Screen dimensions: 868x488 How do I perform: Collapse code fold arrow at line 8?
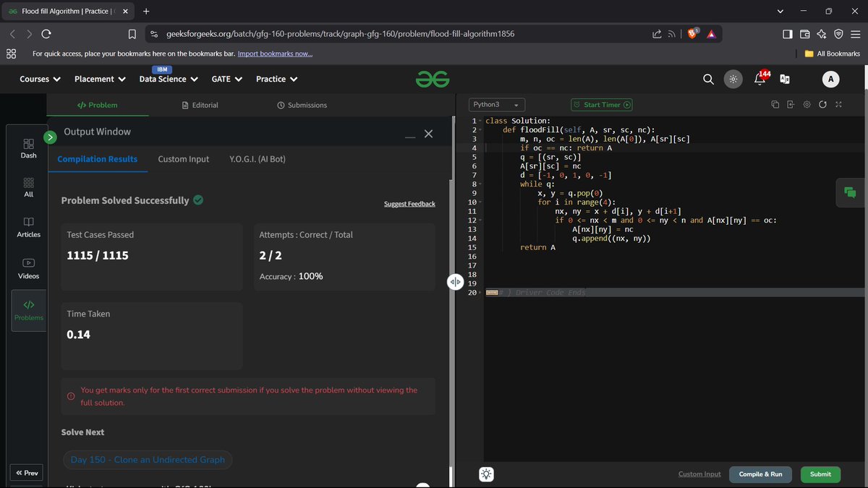pos(479,184)
